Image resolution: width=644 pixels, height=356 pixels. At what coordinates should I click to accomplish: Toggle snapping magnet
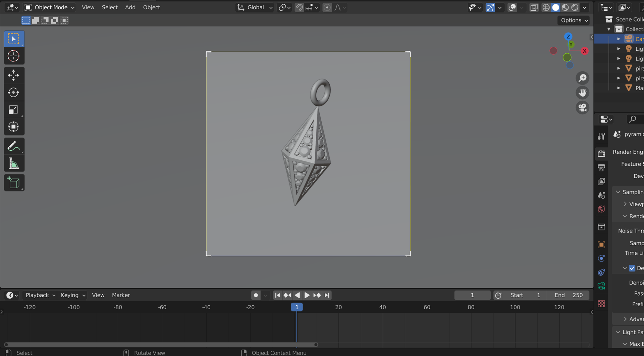[299, 7]
